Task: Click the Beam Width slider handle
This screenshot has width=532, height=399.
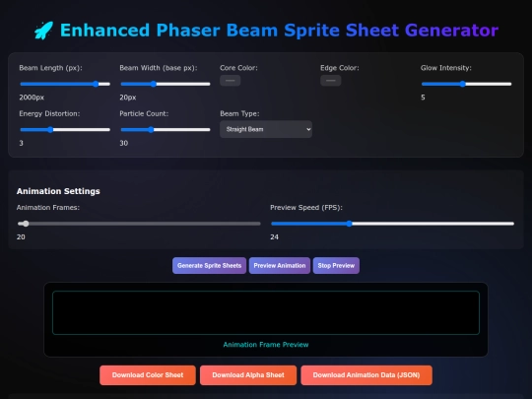Action: coord(154,84)
